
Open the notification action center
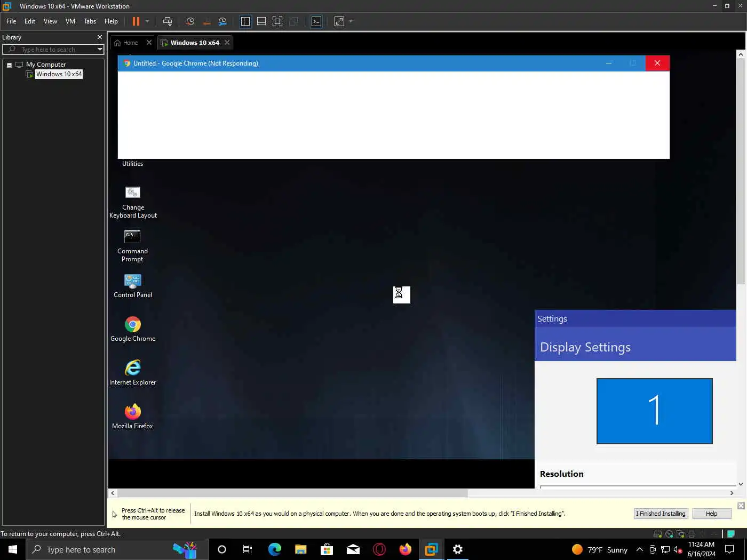coord(729,549)
